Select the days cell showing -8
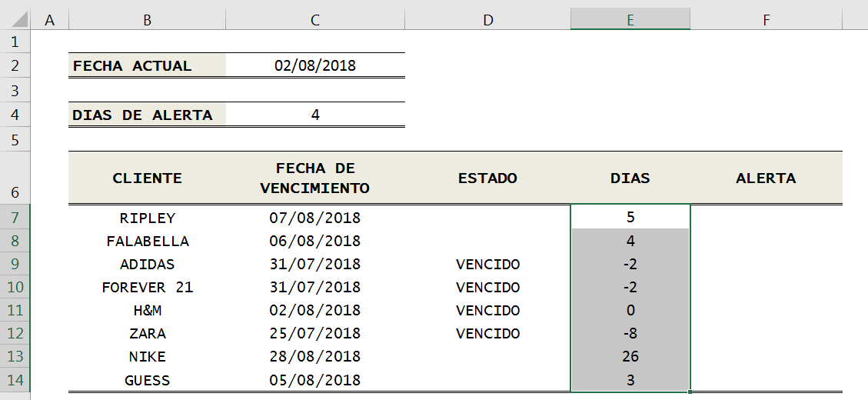The width and height of the screenshot is (868, 400). [x=630, y=334]
